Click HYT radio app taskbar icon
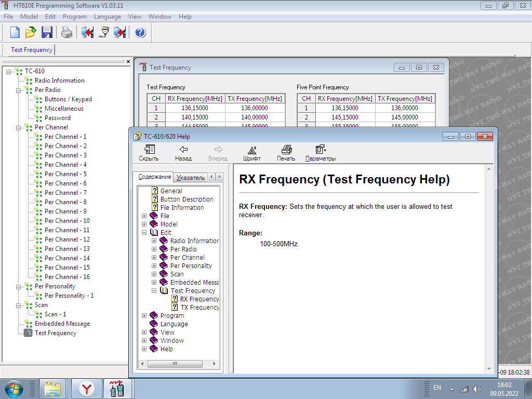This screenshot has width=532, height=399. point(117,389)
